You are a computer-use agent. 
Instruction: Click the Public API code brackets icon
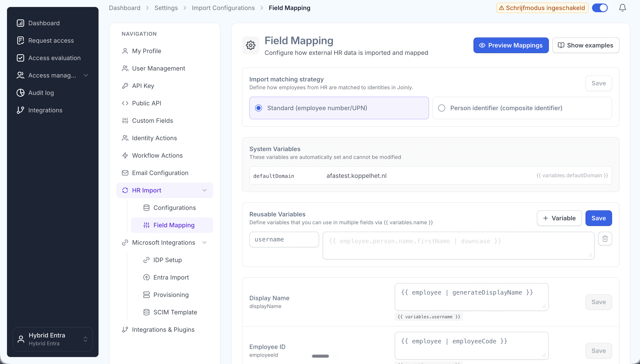[x=125, y=103]
